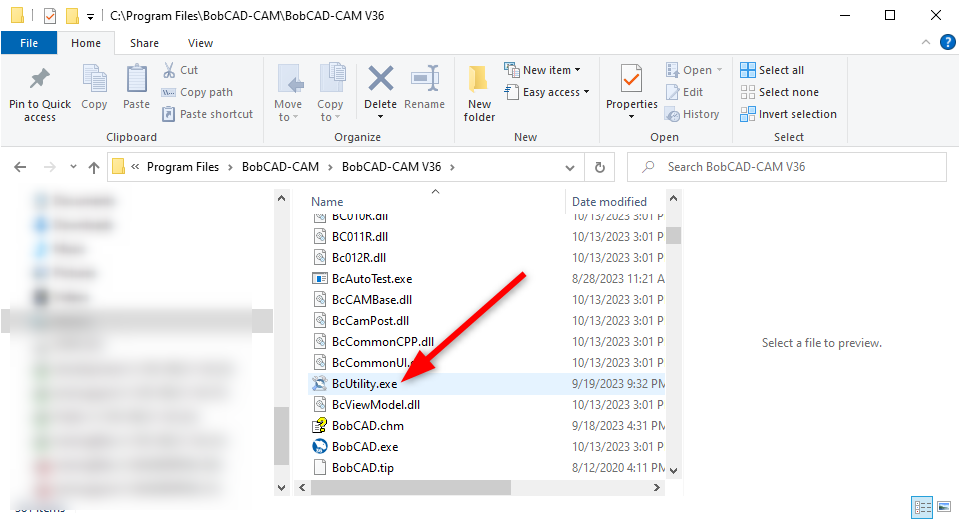
Task: Go forward in folder history
Action: 50,167
